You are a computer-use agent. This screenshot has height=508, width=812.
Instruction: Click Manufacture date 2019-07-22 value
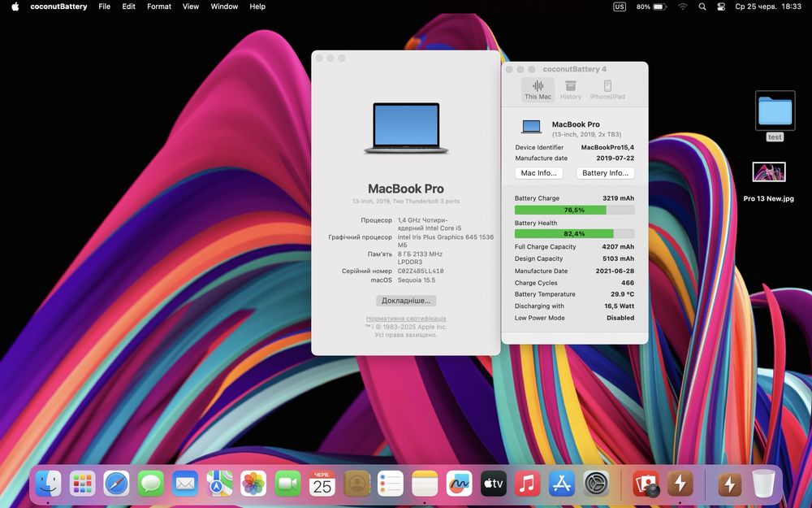pyautogui.click(x=615, y=158)
